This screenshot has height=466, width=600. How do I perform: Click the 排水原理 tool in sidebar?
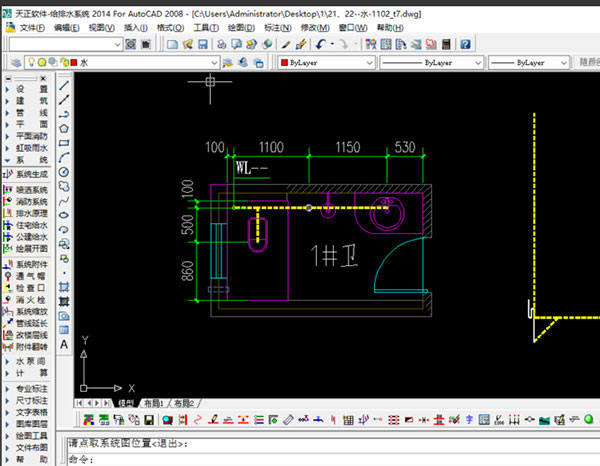30,214
